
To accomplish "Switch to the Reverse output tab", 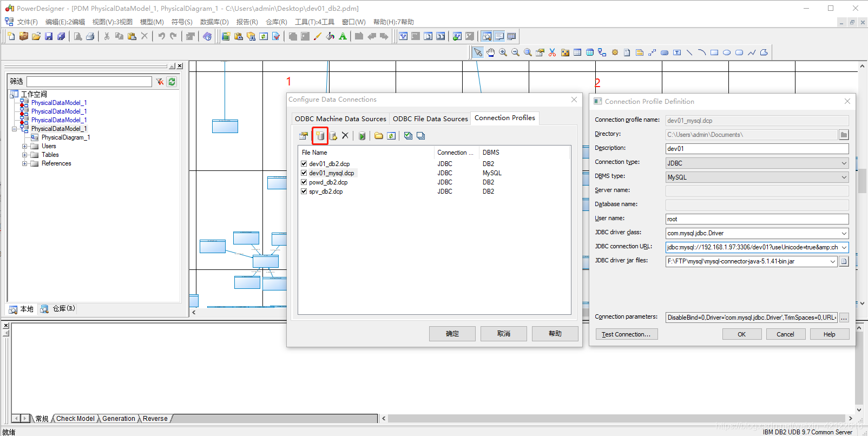I will [x=155, y=419].
